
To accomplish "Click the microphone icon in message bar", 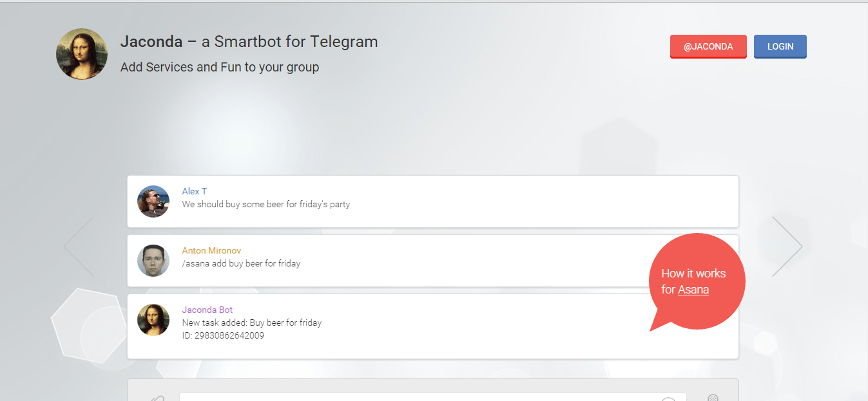I will (x=713, y=398).
